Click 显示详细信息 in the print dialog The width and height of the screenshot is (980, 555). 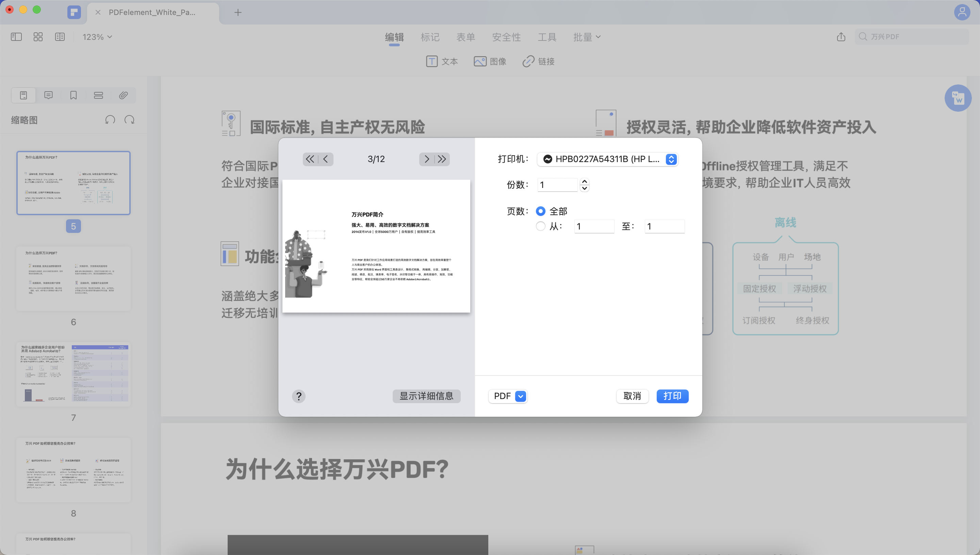426,396
